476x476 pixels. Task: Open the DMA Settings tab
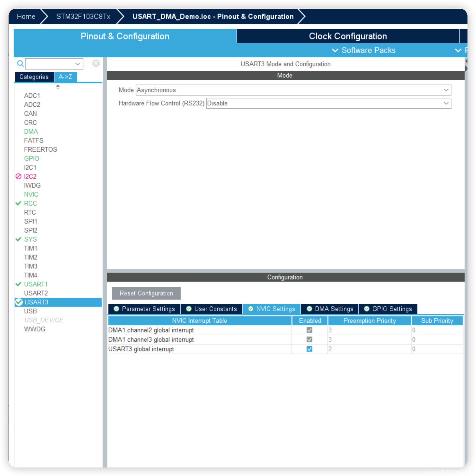click(330, 309)
